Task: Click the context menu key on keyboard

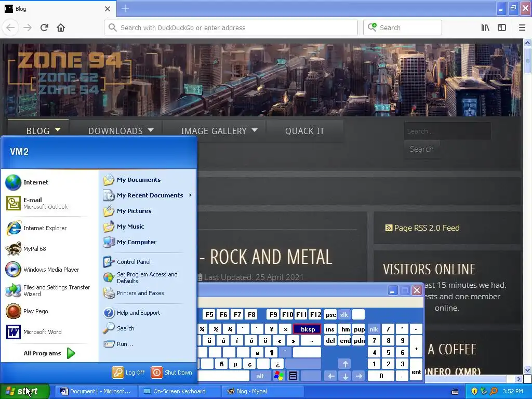Action: tap(293, 376)
